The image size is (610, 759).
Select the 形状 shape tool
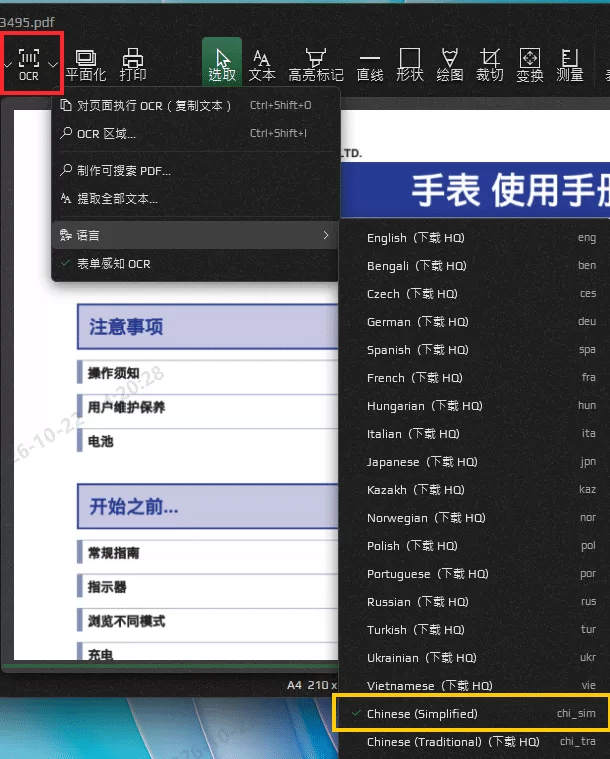coord(410,65)
